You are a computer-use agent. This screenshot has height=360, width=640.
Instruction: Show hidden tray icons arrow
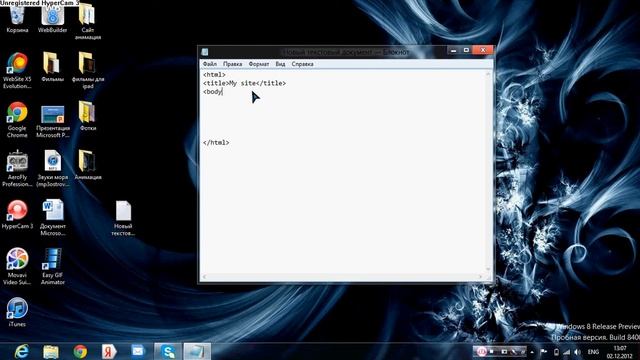(x=532, y=352)
